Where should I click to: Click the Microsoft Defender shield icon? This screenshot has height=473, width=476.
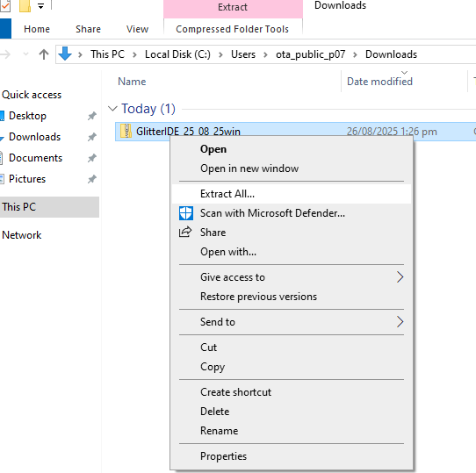(186, 213)
